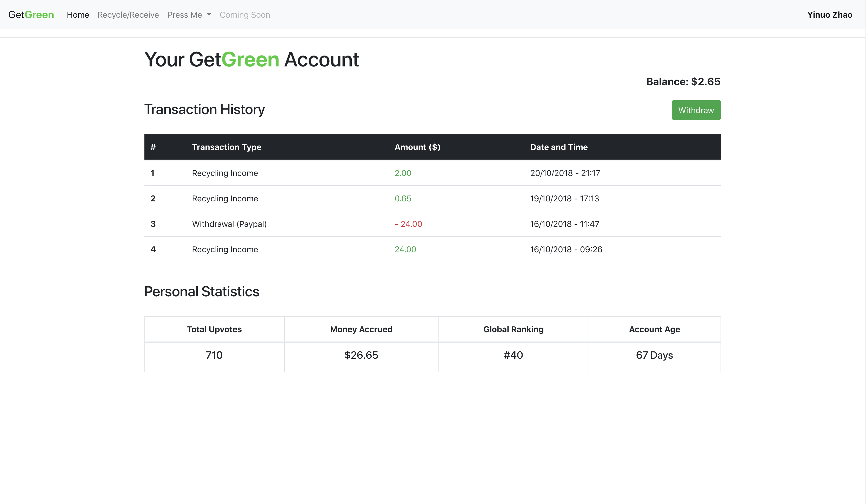Click the Balance $2.65 text
866x504 pixels.
point(683,81)
